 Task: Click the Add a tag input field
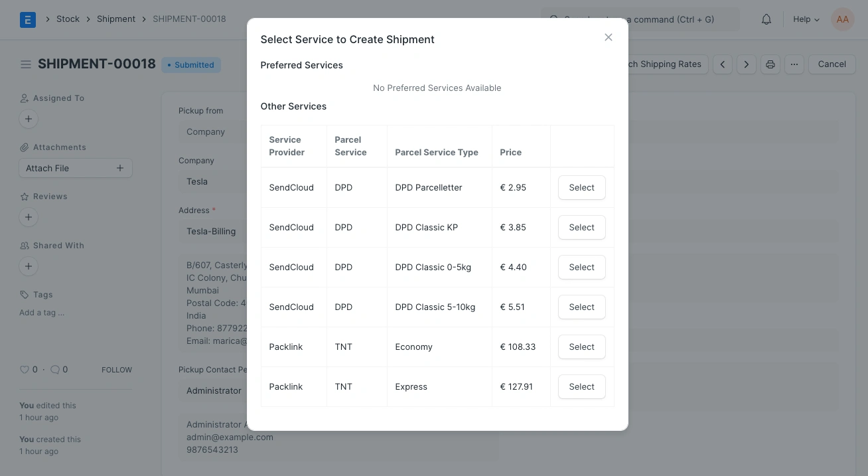click(x=41, y=312)
